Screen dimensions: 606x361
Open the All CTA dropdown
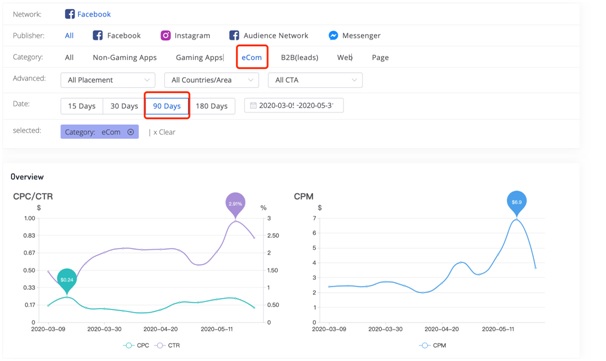pyautogui.click(x=315, y=80)
